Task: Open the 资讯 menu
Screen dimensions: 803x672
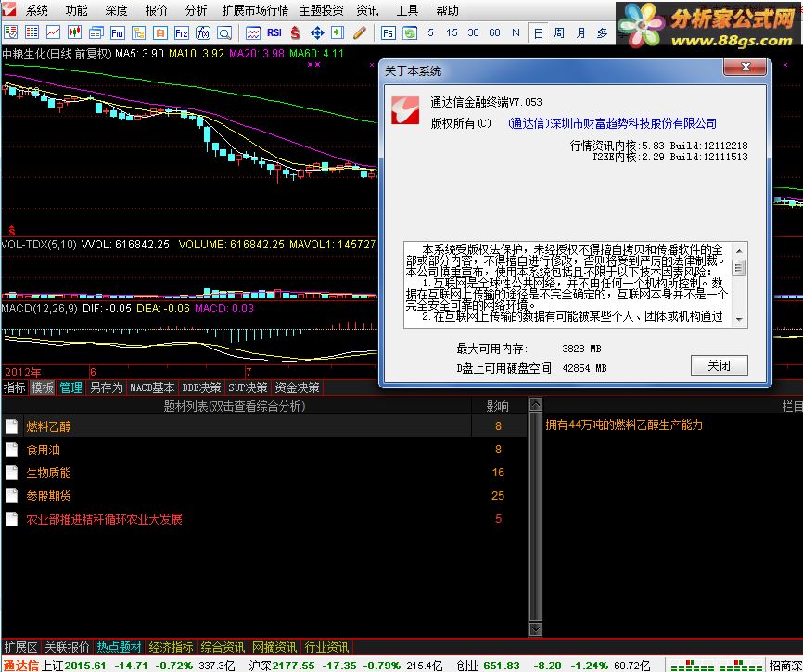Action: 368,10
